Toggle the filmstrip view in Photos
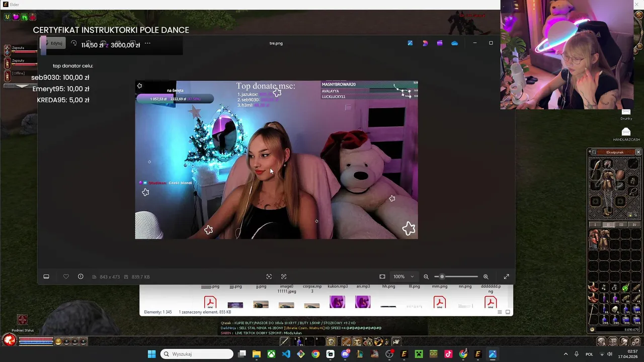The height and width of the screenshot is (362, 644). pos(46,277)
